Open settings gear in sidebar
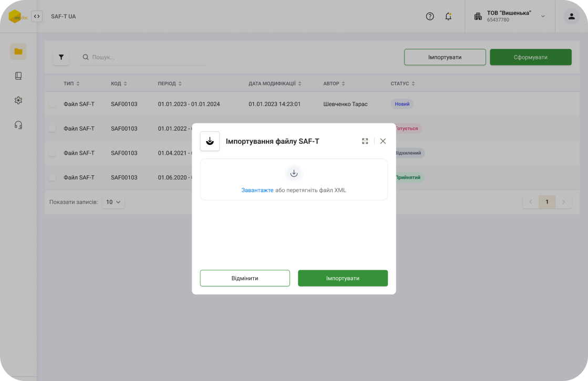588x381 pixels. pyautogui.click(x=18, y=100)
